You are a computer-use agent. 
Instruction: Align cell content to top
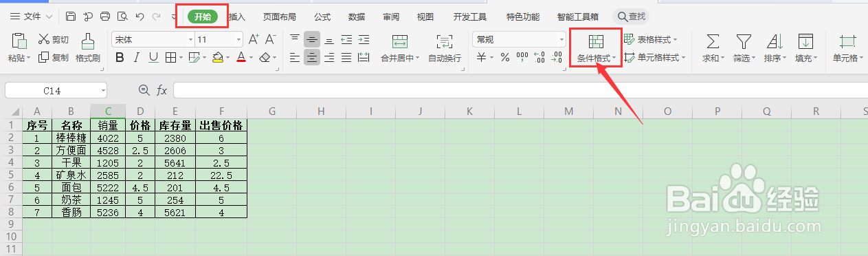295,39
